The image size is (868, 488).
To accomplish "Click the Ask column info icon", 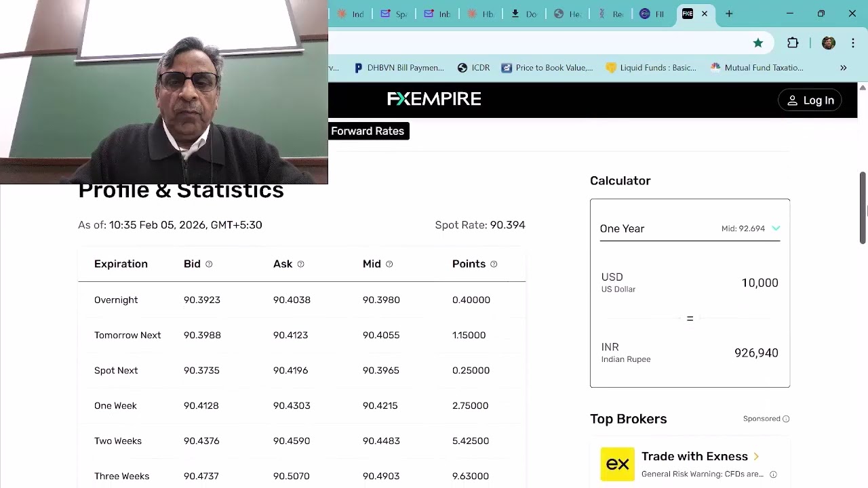I will 300,264.
